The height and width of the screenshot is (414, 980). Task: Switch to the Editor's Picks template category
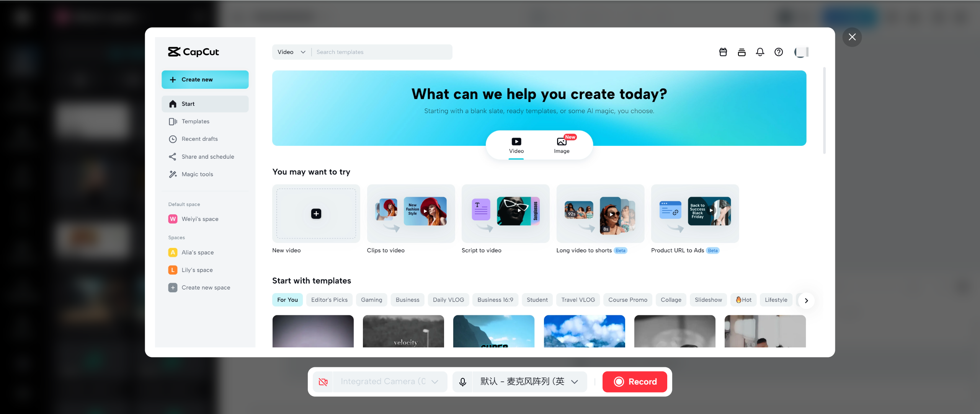(329, 300)
